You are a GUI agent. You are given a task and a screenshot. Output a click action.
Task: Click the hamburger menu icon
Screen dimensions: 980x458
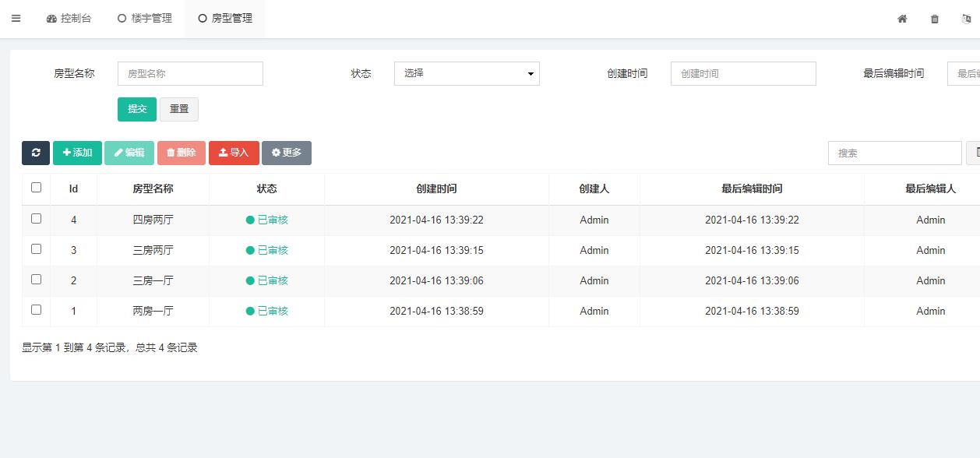(16, 19)
